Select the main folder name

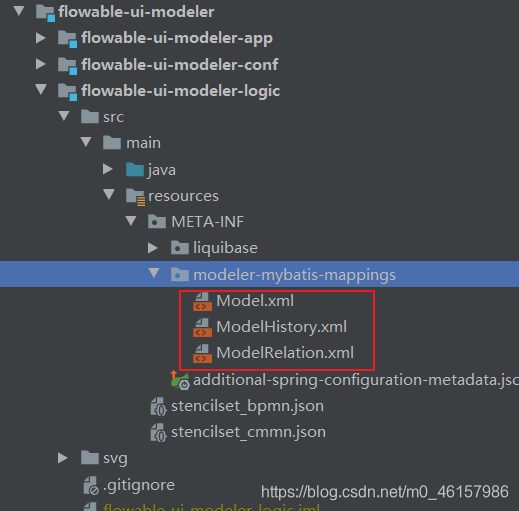tap(143, 143)
